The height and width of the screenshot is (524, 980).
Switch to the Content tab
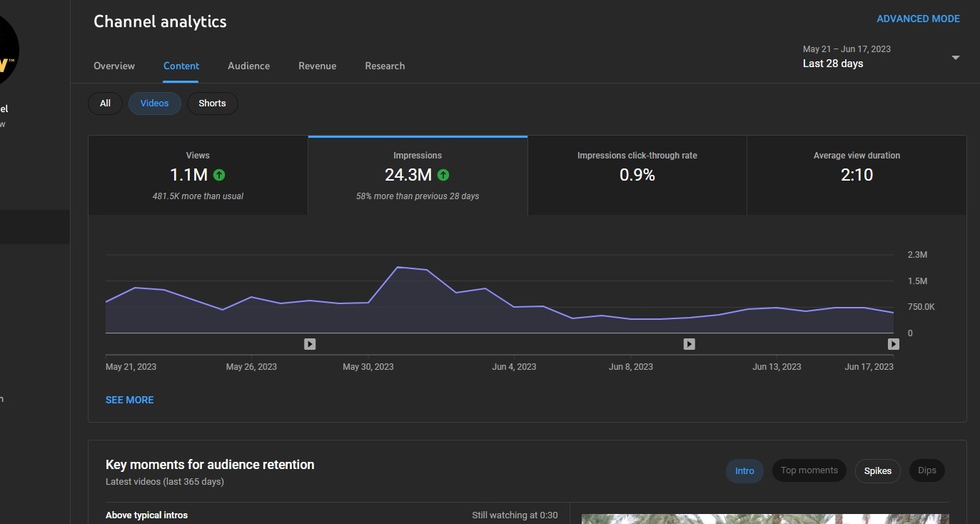pos(181,66)
